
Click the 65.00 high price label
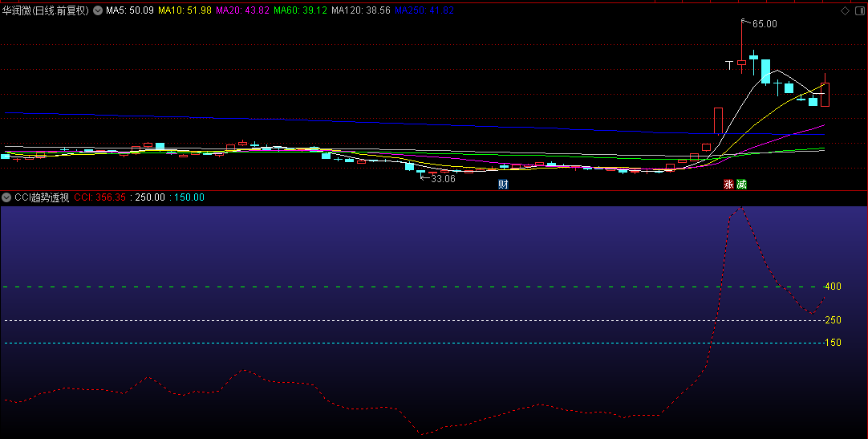click(764, 24)
